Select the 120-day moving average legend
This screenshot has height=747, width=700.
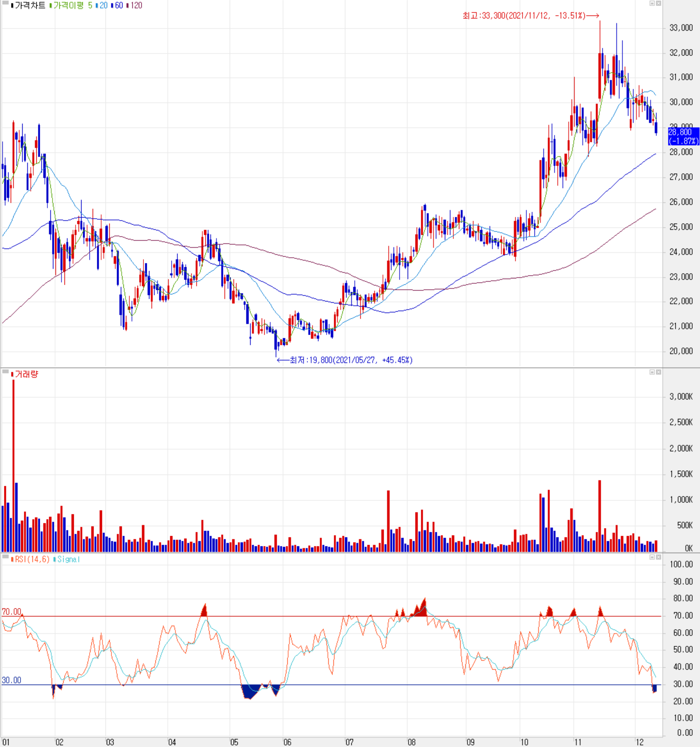click(134, 6)
